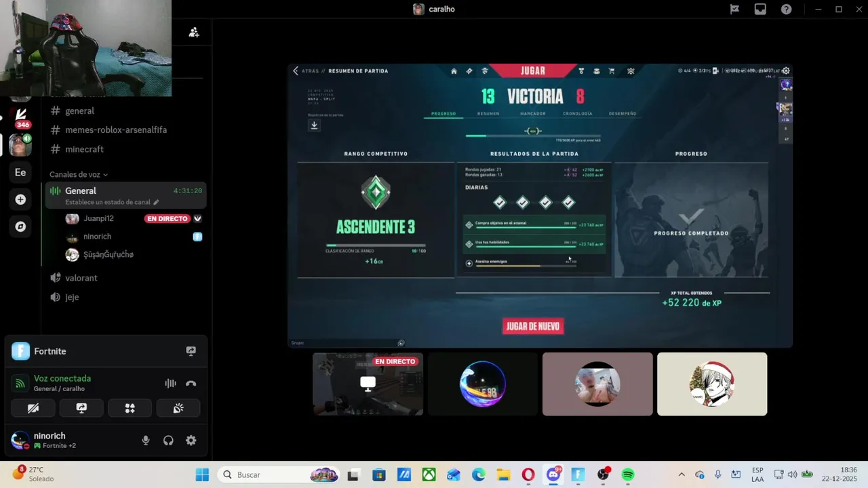The image size is (868, 488).
Task: Click ATRÁS back arrow in stream
Action: [x=296, y=70]
